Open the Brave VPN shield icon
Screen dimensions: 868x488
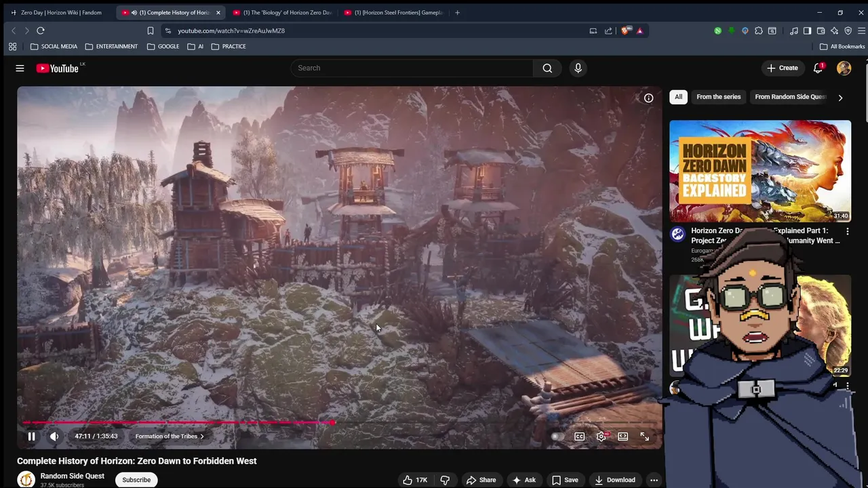848,30
